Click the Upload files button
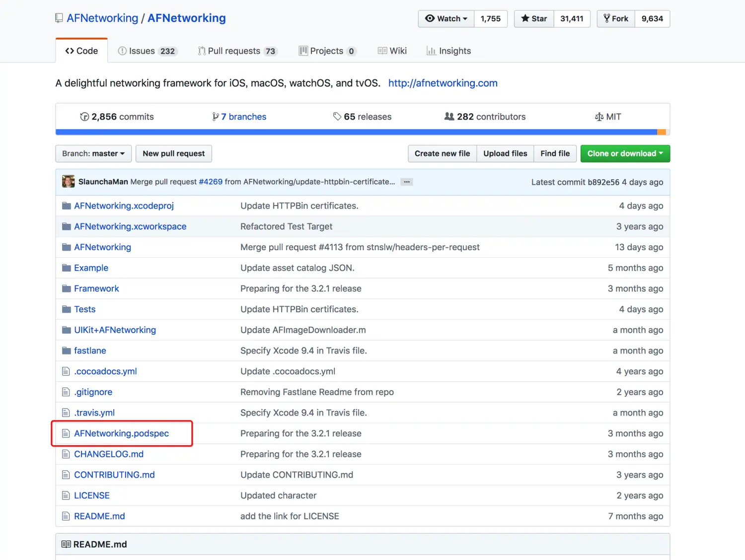 [505, 153]
